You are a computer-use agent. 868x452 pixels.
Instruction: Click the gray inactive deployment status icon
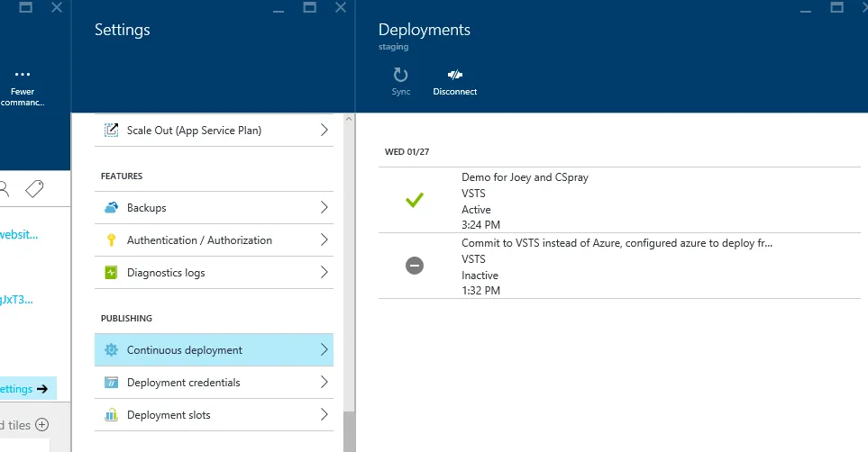[x=415, y=266]
